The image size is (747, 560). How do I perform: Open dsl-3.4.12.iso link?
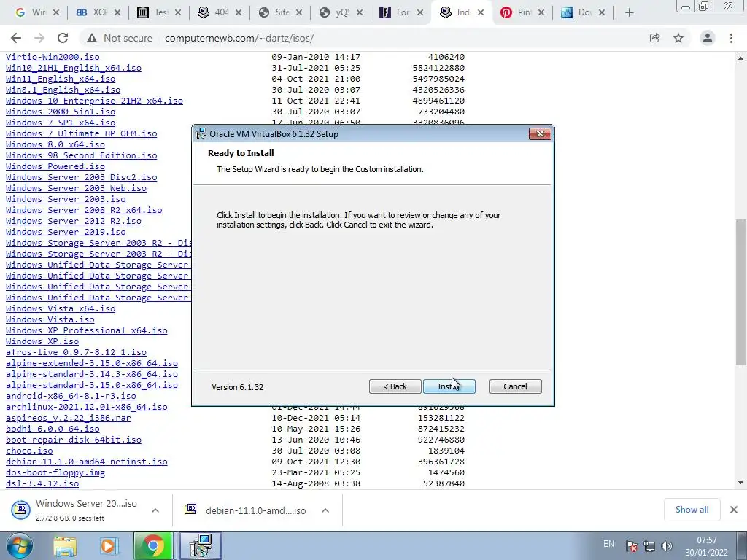42,483
